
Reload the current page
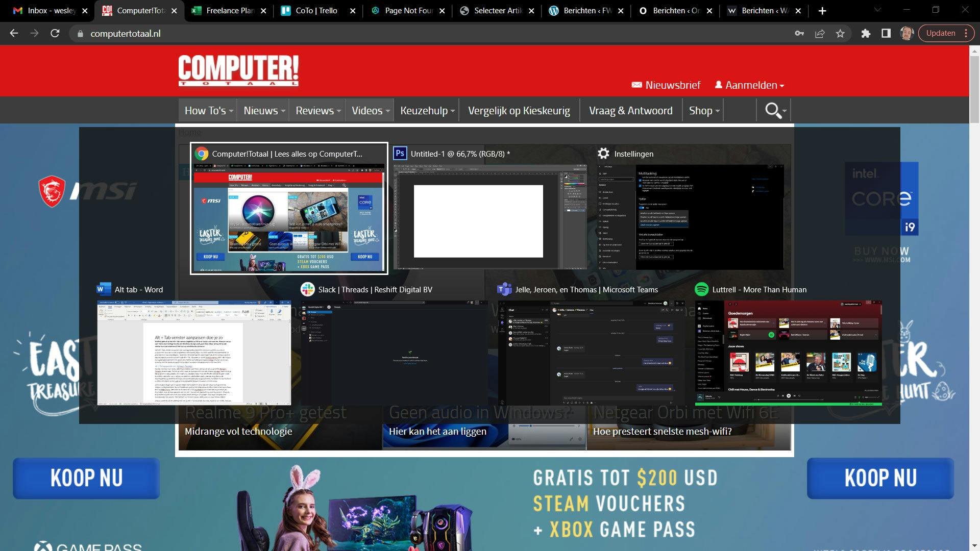click(54, 33)
